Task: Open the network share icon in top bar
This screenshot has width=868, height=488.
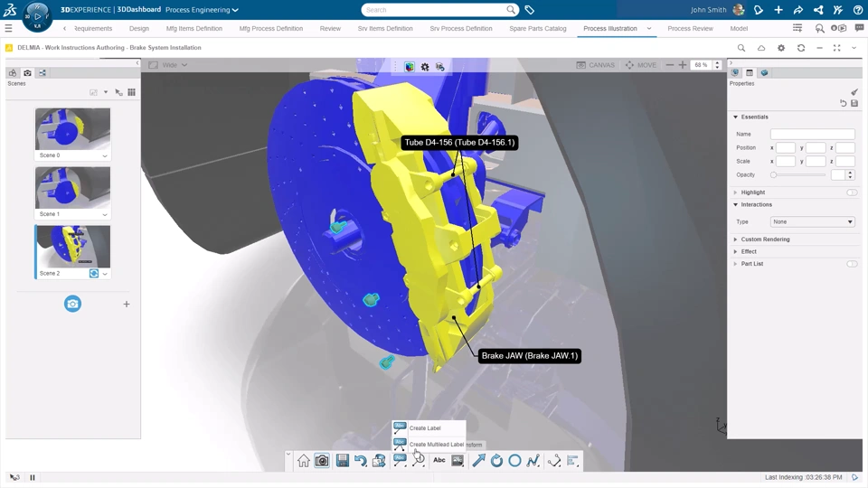Action: click(x=818, y=9)
